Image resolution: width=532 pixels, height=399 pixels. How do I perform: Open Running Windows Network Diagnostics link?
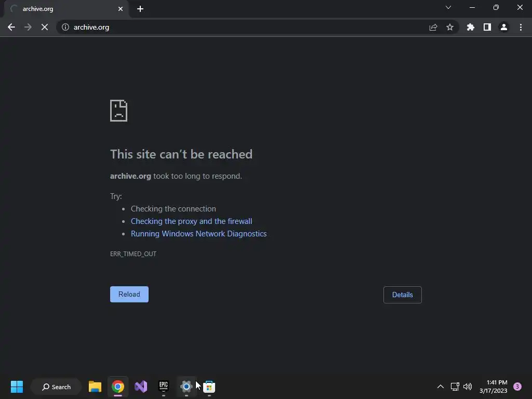[x=199, y=234]
